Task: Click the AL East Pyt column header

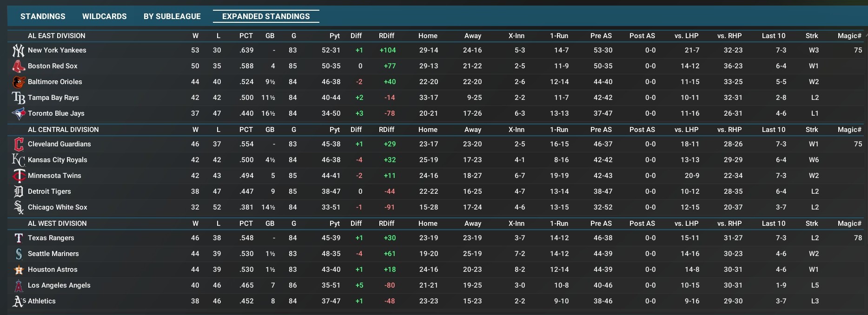Action: pyautogui.click(x=334, y=36)
